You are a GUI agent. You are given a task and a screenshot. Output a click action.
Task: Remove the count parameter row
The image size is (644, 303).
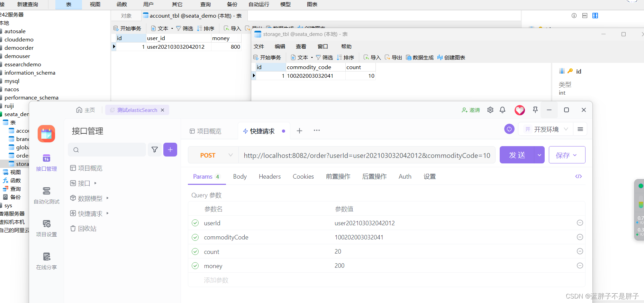[x=580, y=251]
